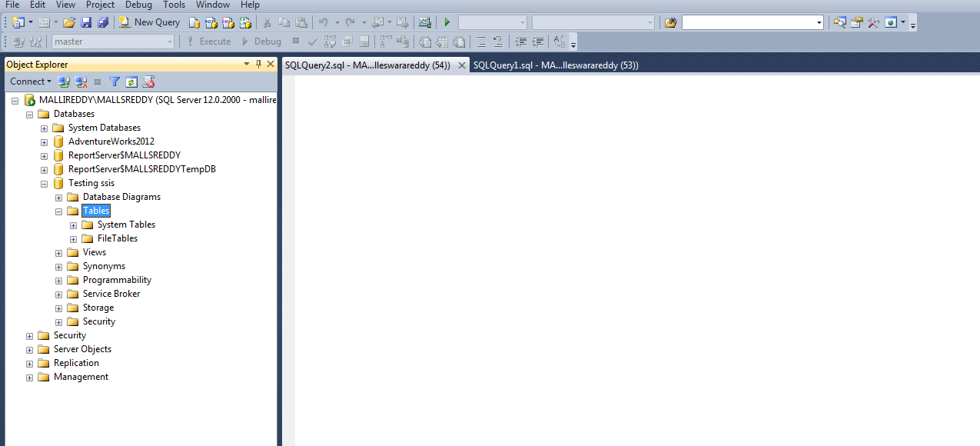Switch to the SQLQuery1.sql tab

pos(555,65)
